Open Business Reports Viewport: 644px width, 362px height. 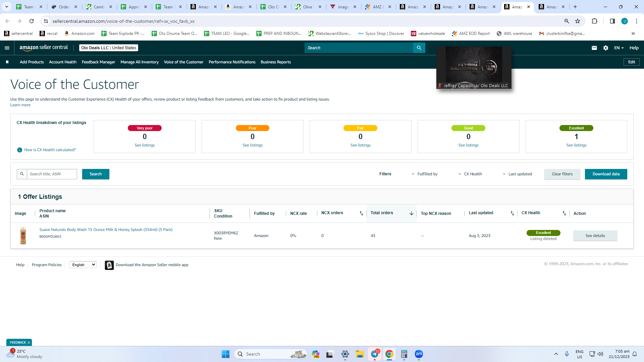click(x=276, y=62)
